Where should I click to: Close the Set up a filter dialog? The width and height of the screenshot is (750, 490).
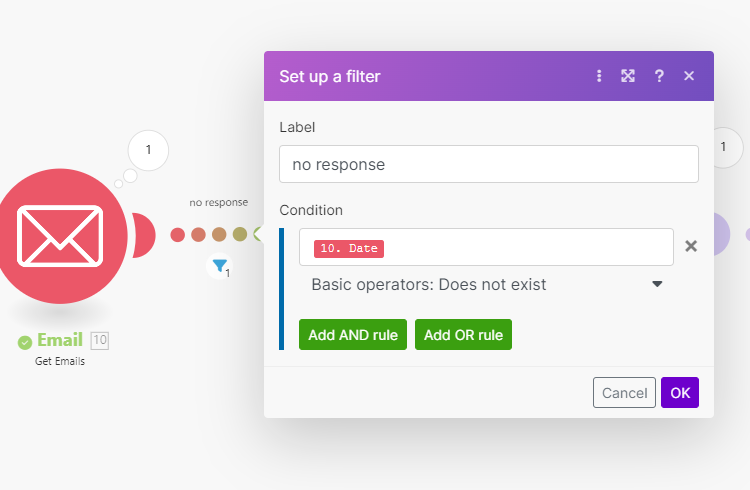pyautogui.click(x=689, y=76)
